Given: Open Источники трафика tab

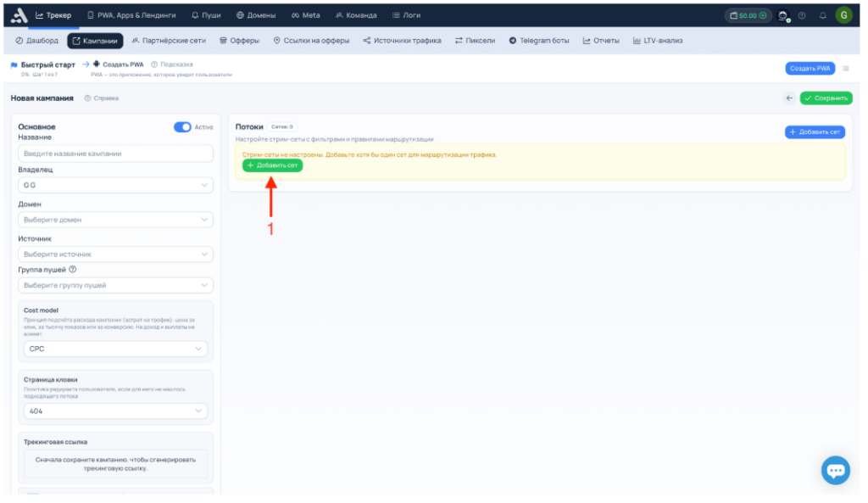Looking at the screenshot, I should (402, 41).
